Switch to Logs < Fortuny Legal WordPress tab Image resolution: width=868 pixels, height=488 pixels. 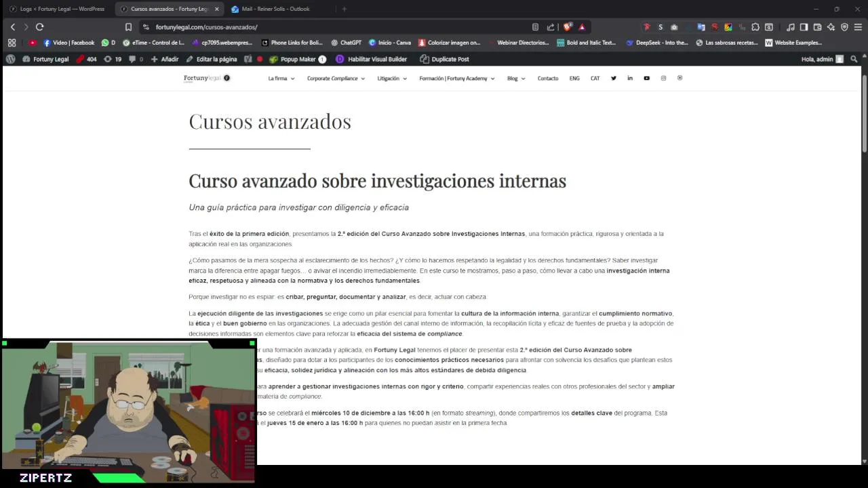(x=57, y=9)
